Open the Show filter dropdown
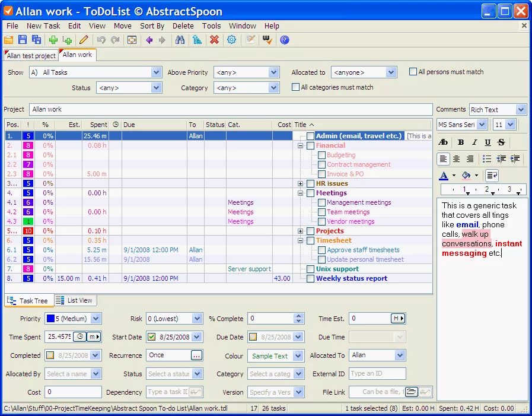Image resolution: width=532 pixels, height=416 pixels. click(156, 72)
